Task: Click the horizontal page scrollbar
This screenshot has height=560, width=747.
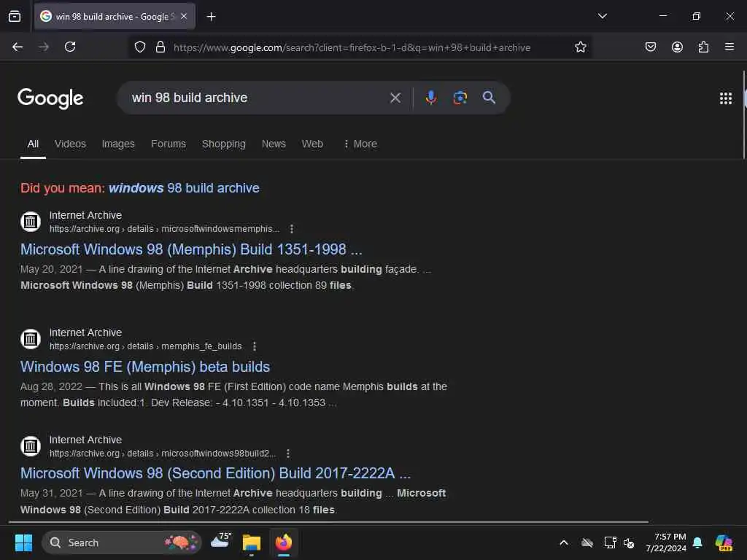Action: click(x=329, y=522)
